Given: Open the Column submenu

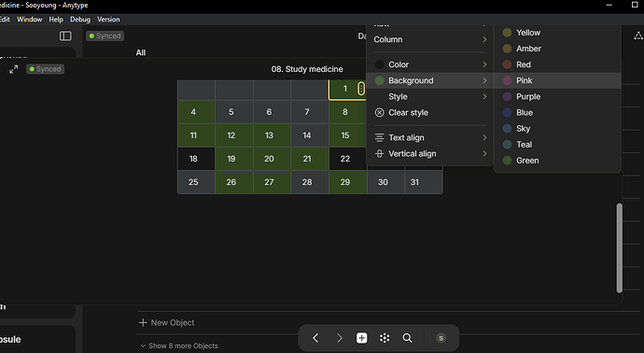Looking at the screenshot, I should pyautogui.click(x=429, y=39).
